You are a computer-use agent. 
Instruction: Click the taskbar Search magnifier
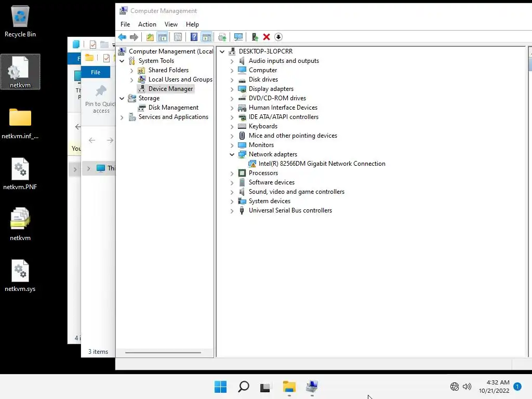click(x=243, y=387)
